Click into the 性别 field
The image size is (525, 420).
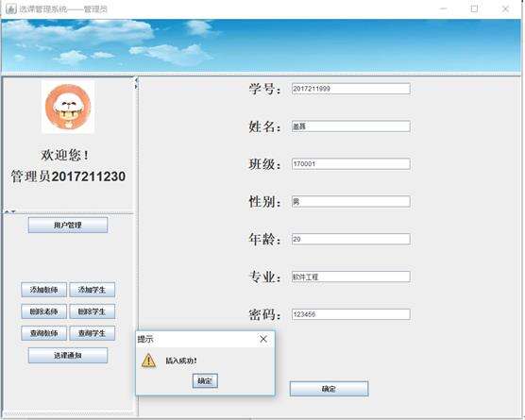[351, 201]
